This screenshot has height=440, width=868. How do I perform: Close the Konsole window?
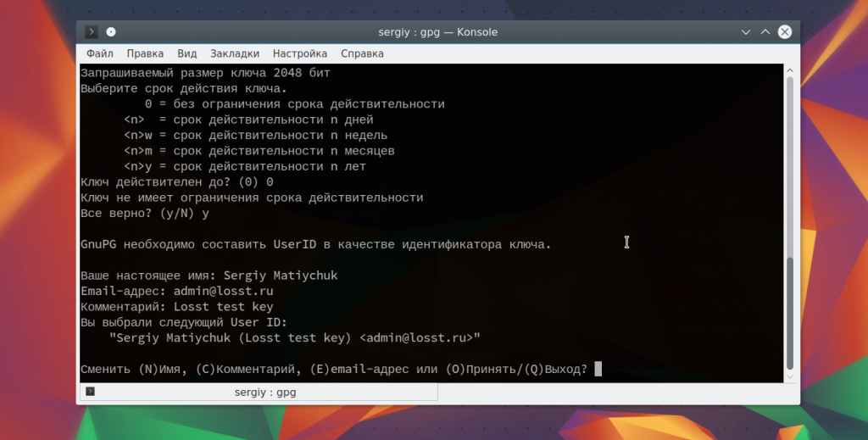(x=785, y=32)
